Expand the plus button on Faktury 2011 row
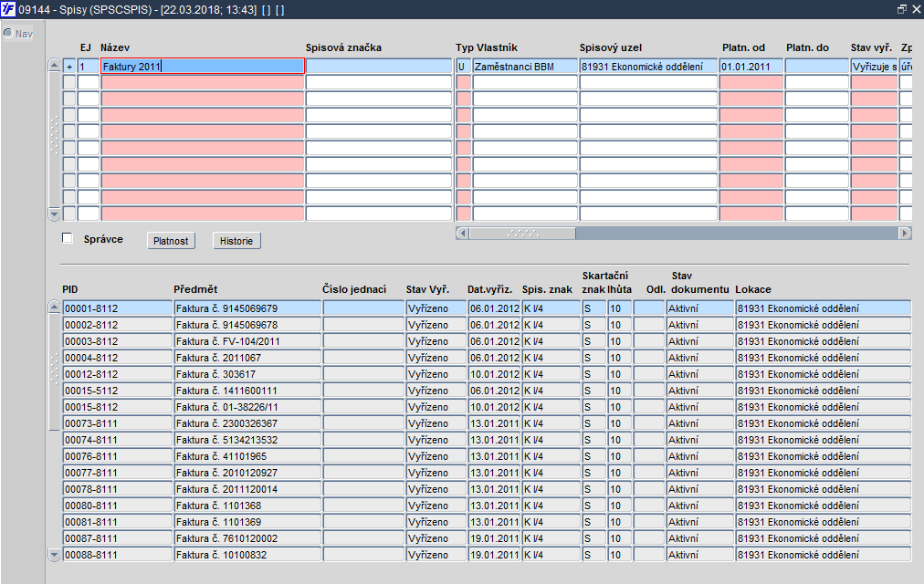The image size is (924, 584). tap(69, 67)
